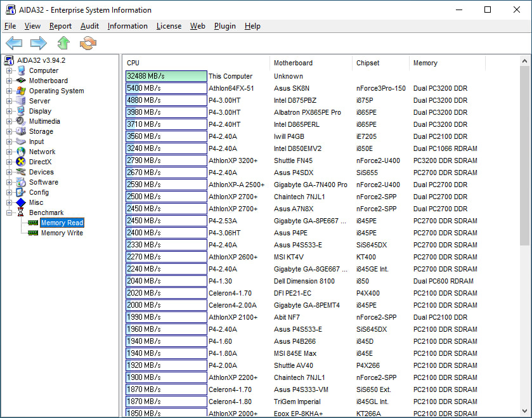Select the Memory Read tree item
Viewport: 532px width, 418px height.
(x=62, y=223)
